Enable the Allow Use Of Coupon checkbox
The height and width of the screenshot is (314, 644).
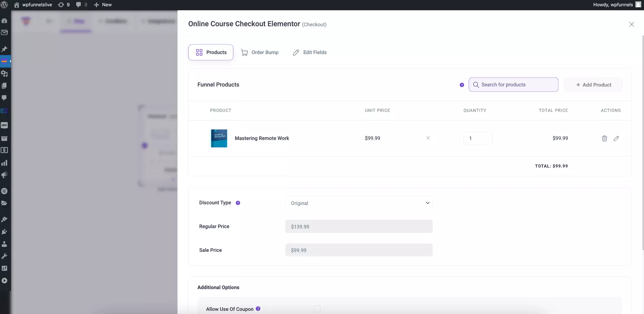coord(317,309)
